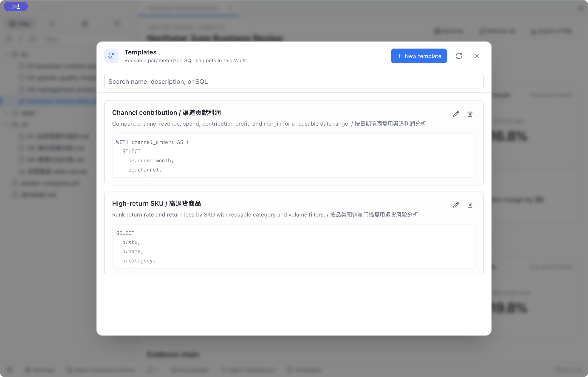Focus the search name, description, or SQL field
Screen dimensions: 588x377
pos(294,82)
